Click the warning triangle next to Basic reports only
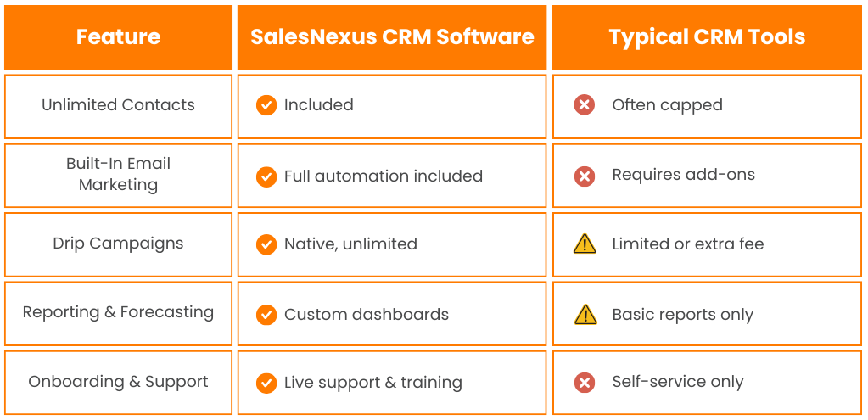 pos(585,315)
